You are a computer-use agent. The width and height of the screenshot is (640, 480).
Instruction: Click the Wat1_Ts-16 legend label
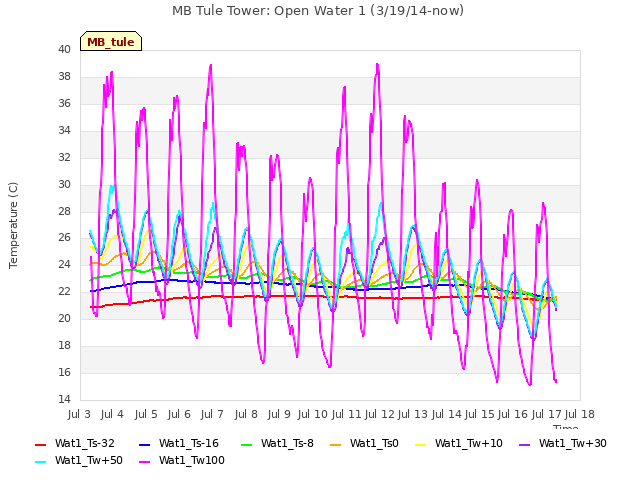point(189,443)
